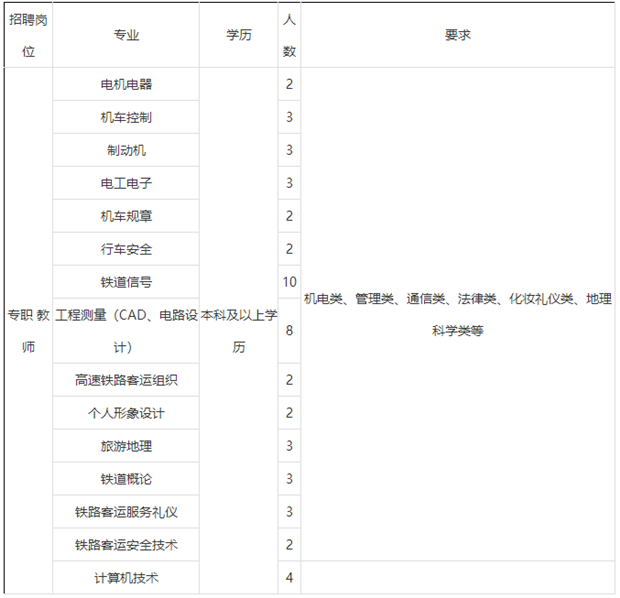Click the 本科及以上学历 cell
Image resolution: width=620 pixels, height=598 pixels.
[239, 331]
